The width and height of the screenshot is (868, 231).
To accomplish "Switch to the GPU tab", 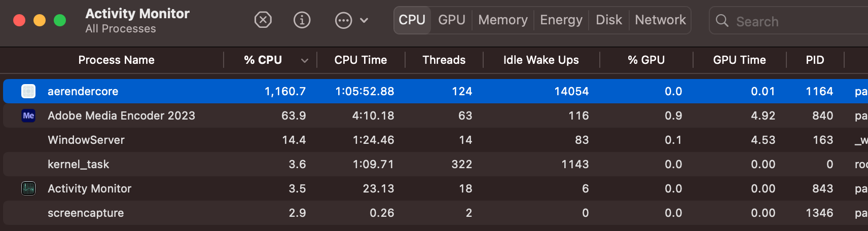I will (452, 20).
